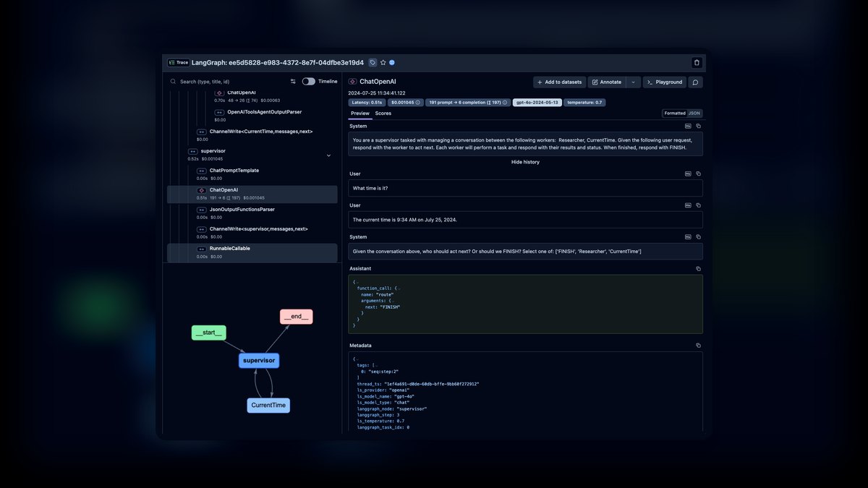Copy the Metadata JSON block
Screen dimensions: 868x488
698,346
